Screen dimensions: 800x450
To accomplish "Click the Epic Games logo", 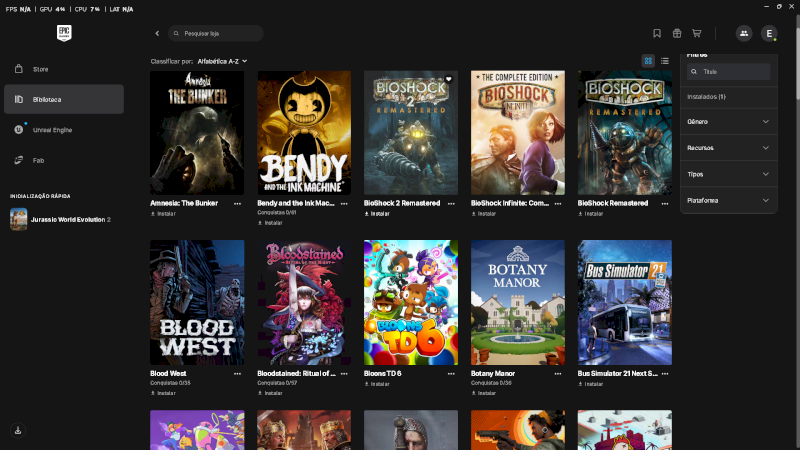I will click(64, 33).
